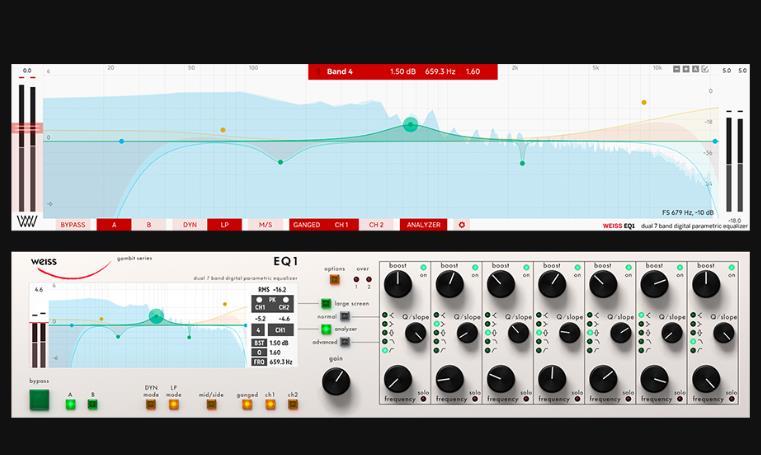
Task: Choose low shelf filter type on band 6
Action: point(641,324)
